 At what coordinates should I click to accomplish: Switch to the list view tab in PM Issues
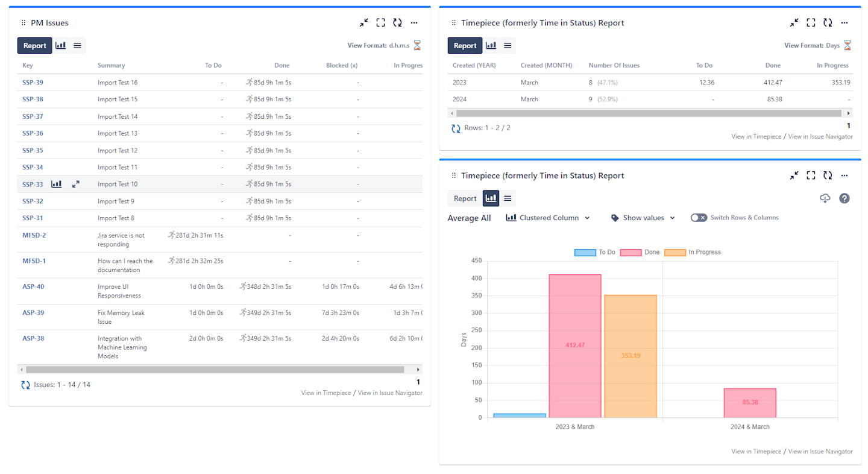click(x=76, y=45)
